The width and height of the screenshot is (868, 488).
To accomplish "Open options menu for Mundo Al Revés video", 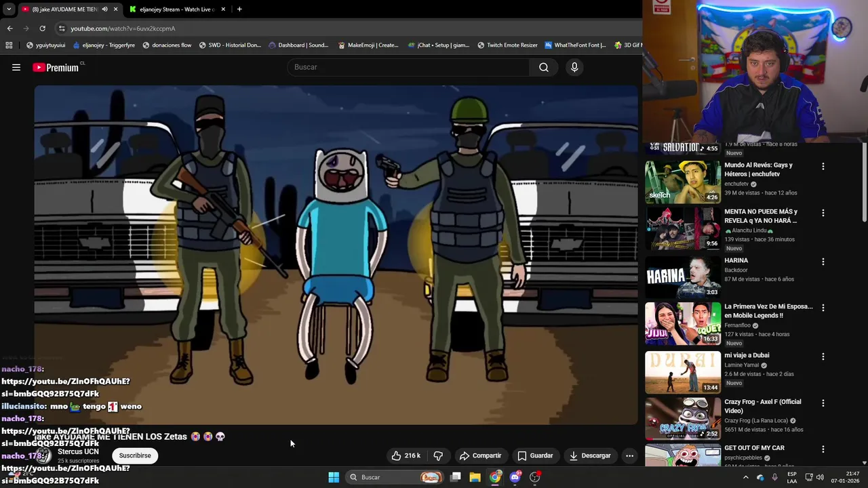I will point(823,166).
